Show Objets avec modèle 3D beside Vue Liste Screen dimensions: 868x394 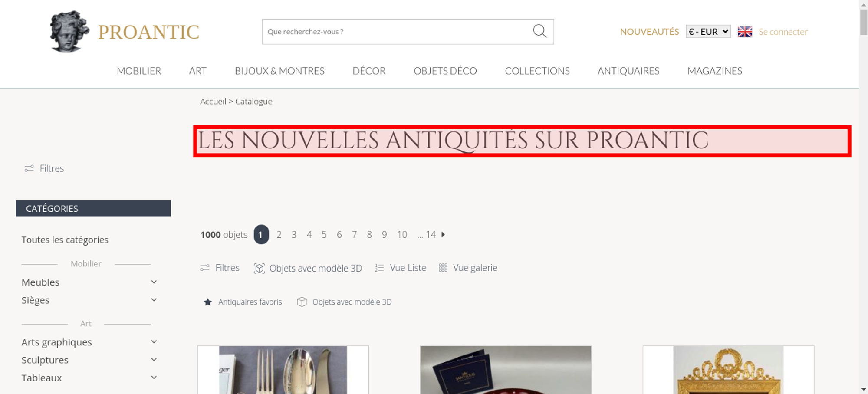[308, 268]
